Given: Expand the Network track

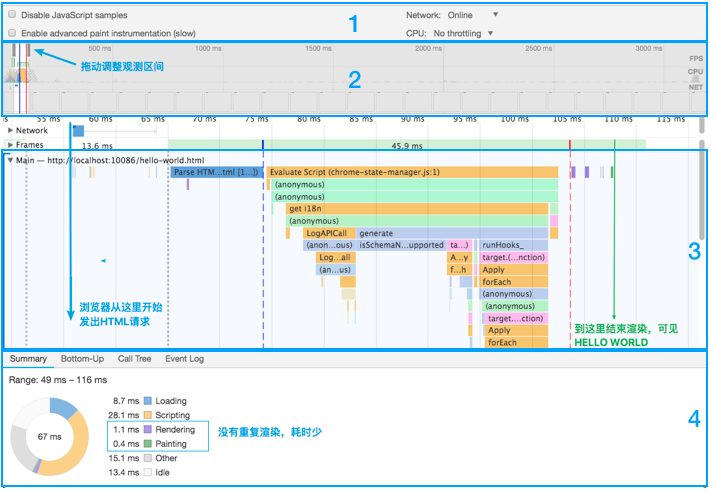Looking at the screenshot, I should point(10,131).
